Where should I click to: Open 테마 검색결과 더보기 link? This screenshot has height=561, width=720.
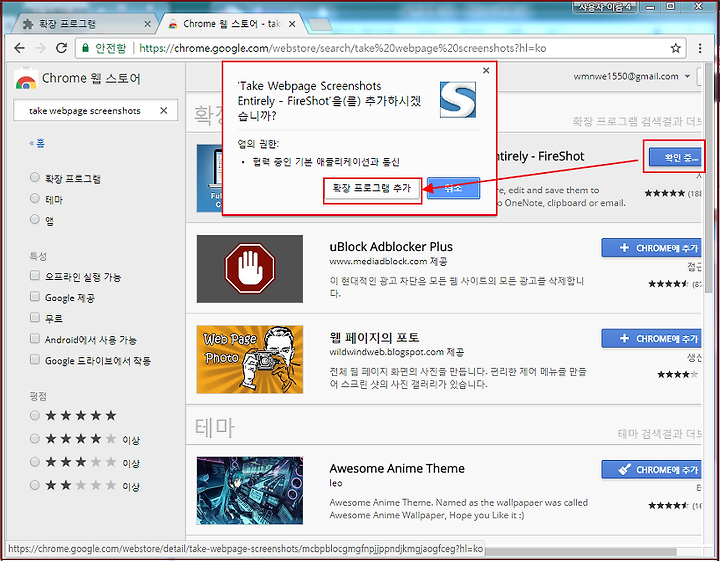[659, 434]
